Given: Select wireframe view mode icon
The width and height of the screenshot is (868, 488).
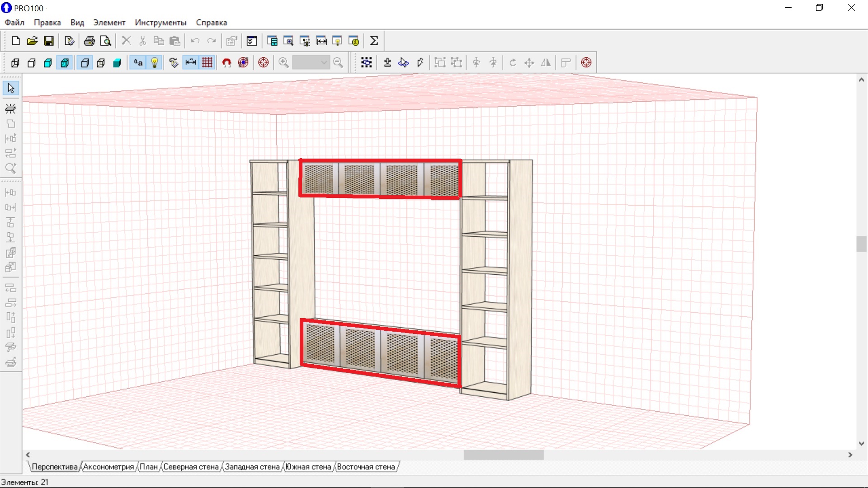Looking at the screenshot, I should 15,63.
